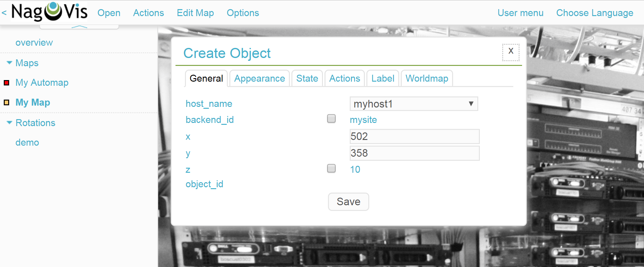Viewport: 644px width, 267px height.
Task: Switch to the Appearance tab
Action: [259, 78]
